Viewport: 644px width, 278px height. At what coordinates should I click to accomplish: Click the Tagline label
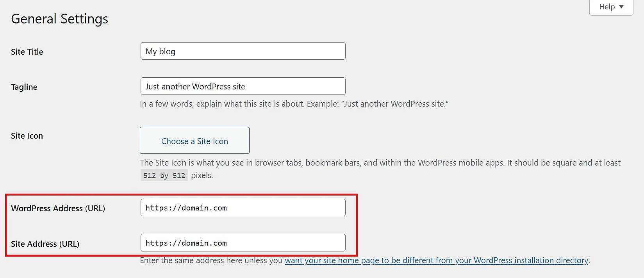[x=24, y=87]
